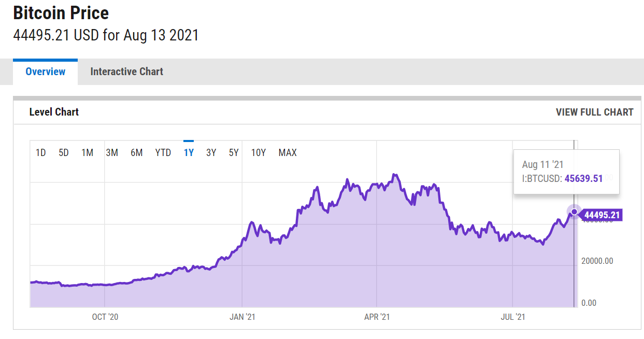Click the VIEW FULL CHART link
Viewport: 644px width, 339px height.
594,112
